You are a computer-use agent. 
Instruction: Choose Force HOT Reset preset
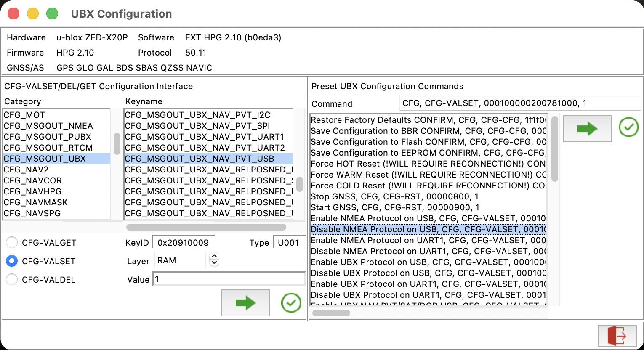[x=428, y=164]
